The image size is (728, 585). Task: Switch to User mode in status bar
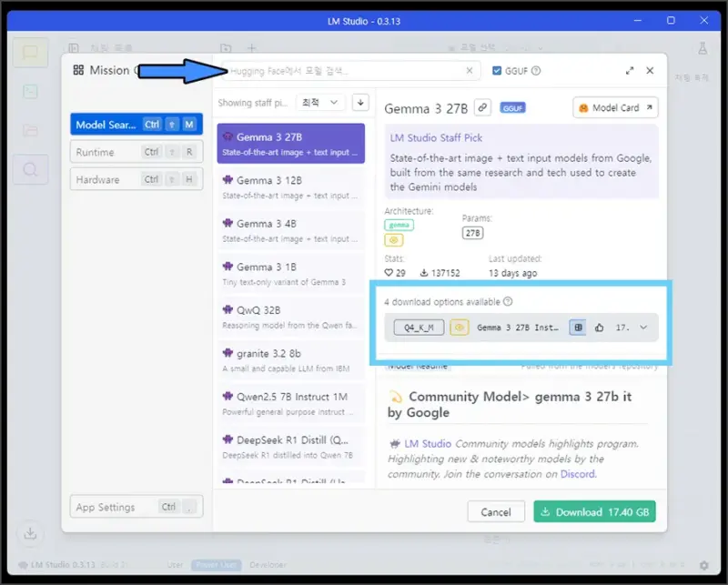175,565
